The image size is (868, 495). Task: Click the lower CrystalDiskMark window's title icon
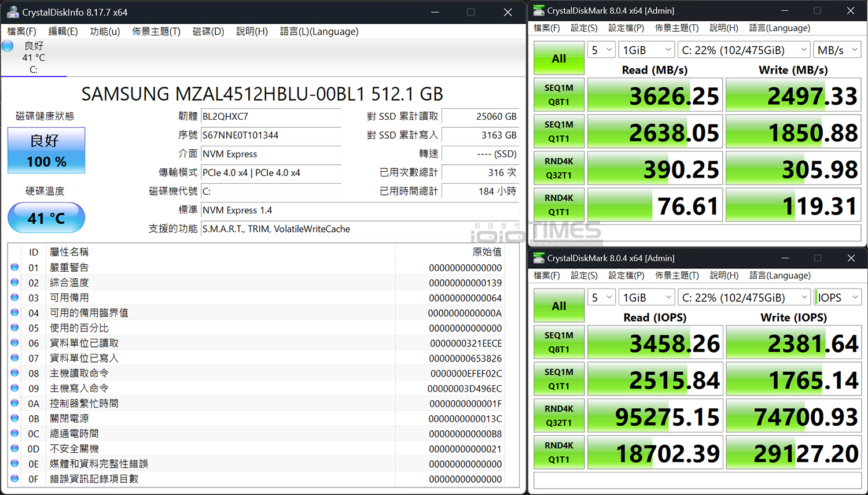[539, 258]
